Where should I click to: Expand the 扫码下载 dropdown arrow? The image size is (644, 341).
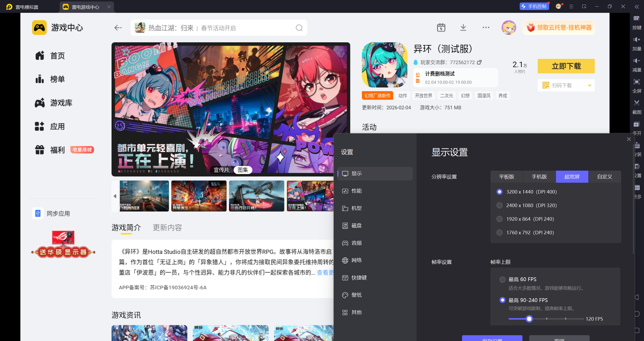coord(589,86)
